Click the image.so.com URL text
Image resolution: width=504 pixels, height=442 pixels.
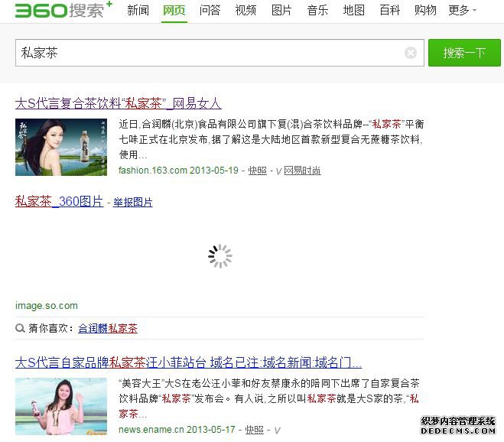[47, 305]
